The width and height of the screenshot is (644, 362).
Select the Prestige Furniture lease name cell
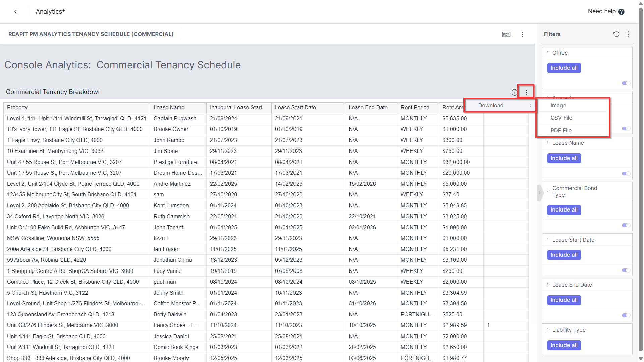178,162
